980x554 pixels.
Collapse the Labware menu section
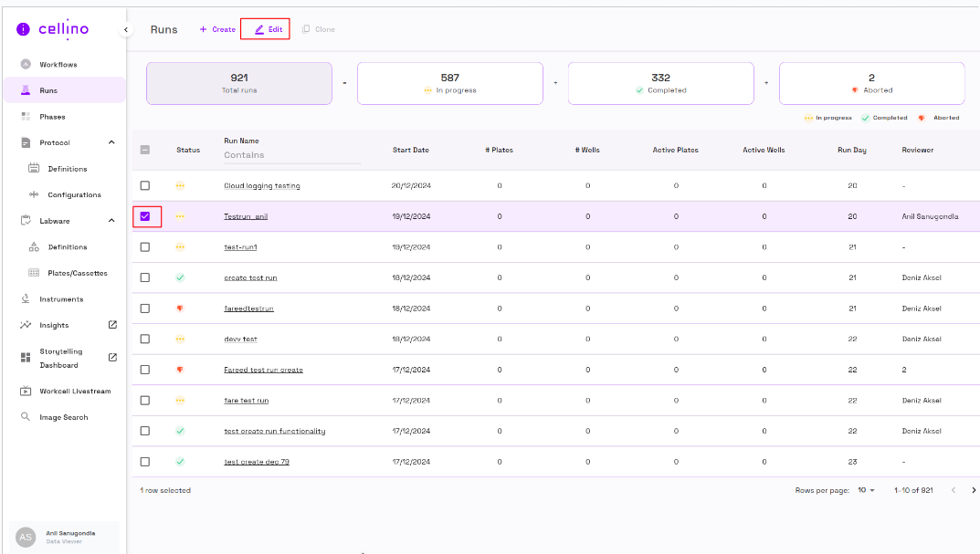(x=111, y=221)
